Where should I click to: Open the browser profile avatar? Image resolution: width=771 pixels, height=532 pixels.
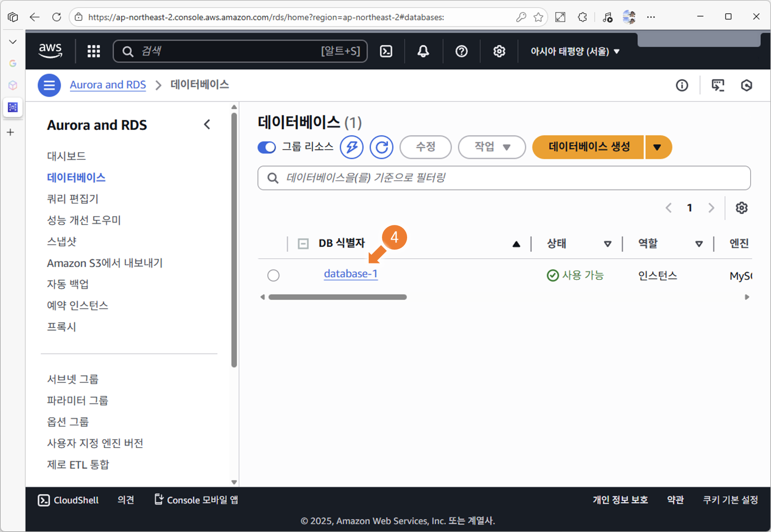(629, 17)
